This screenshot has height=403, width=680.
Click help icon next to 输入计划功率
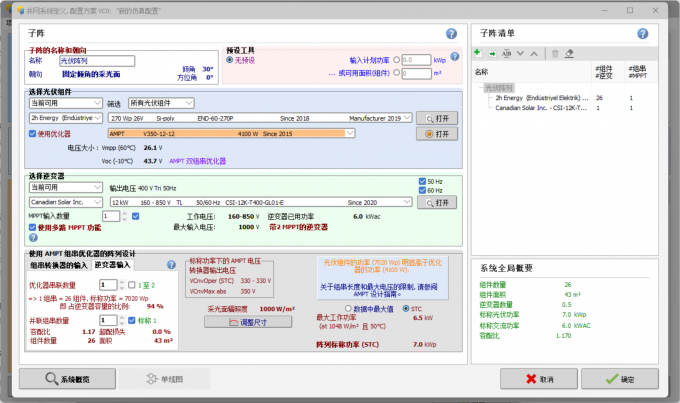click(454, 56)
